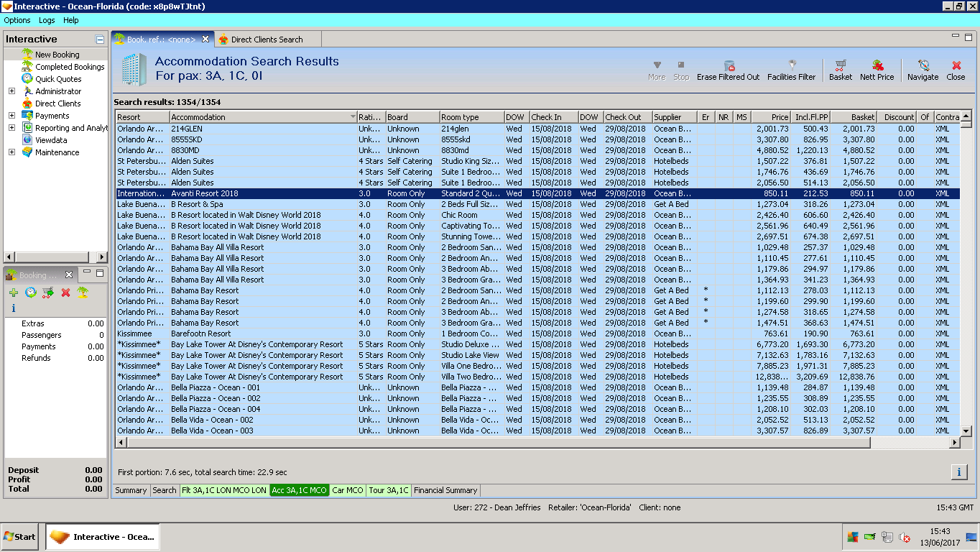Click the blue info button at bottom right
Image resolution: width=980 pixels, height=552 pixels.
pos(958,472)
